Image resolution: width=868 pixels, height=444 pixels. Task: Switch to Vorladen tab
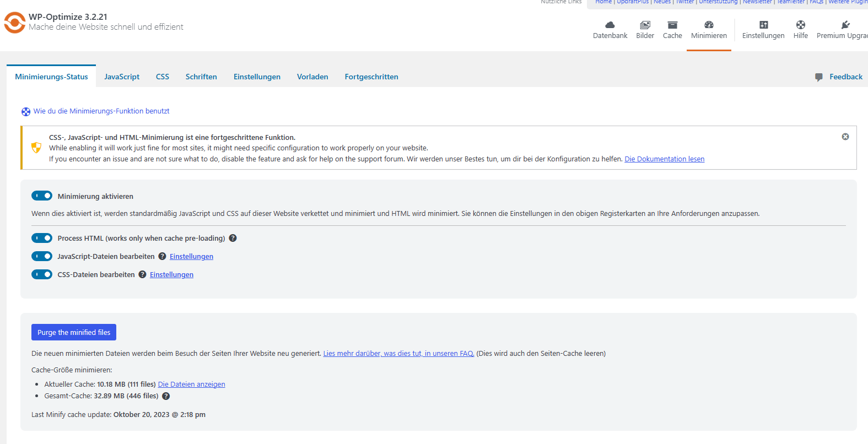coord(312,77)
